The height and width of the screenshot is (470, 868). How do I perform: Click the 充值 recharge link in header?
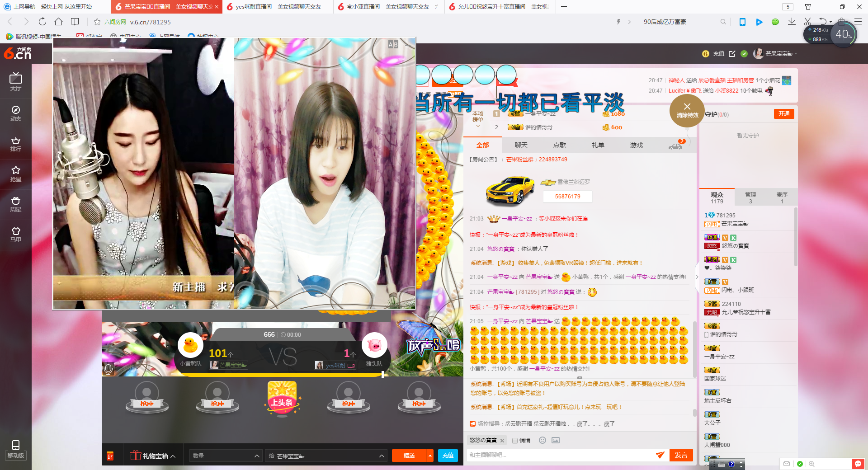[718, 54]
